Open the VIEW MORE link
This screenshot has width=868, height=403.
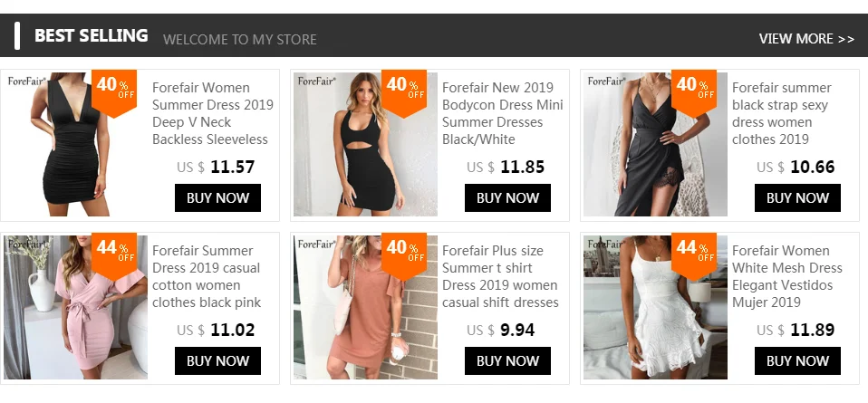806,39
